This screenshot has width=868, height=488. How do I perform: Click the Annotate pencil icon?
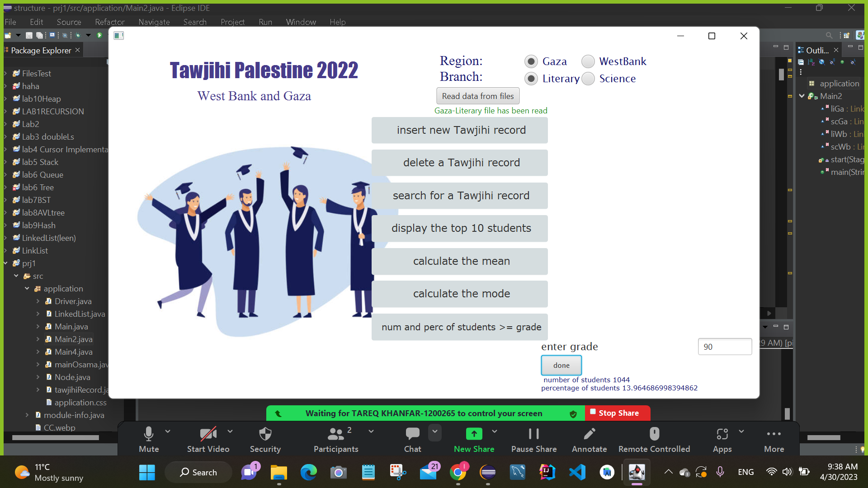[x=589, y=434]
